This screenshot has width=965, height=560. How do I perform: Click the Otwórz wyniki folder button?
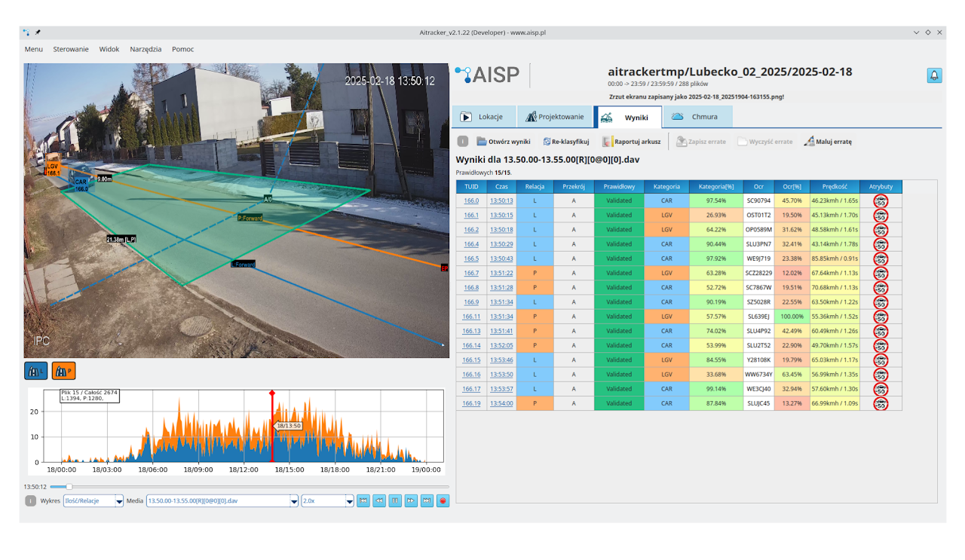click(x=504, y=142)
